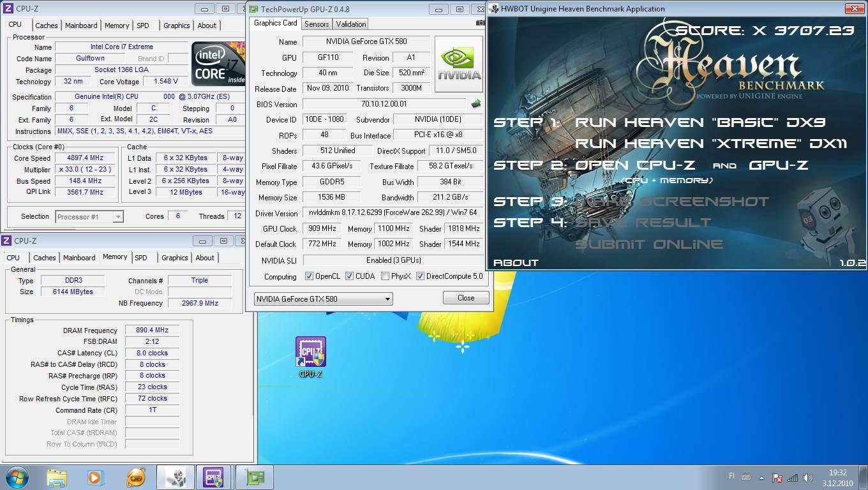Image resolution: width=868 pixels, height=490 pixels.
Task: Click ABOUT in the Heaven app
Action: (x=516, y=263)
